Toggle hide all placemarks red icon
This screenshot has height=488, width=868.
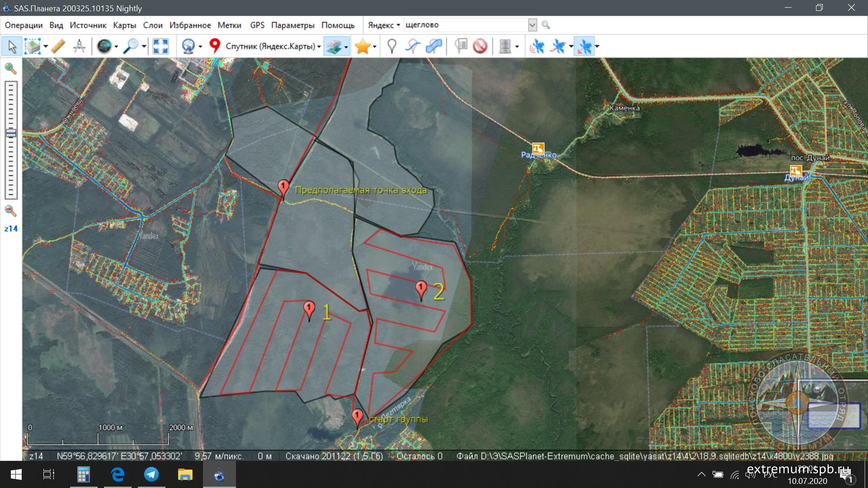480,46
